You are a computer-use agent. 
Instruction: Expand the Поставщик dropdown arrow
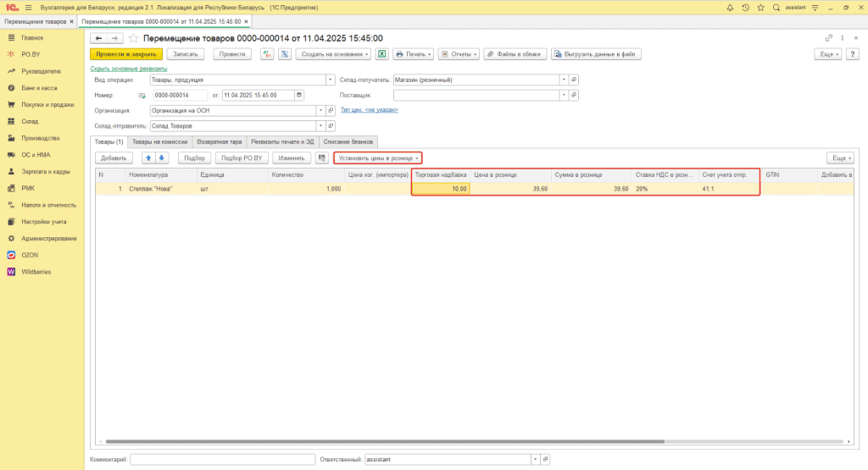point(564,95)
